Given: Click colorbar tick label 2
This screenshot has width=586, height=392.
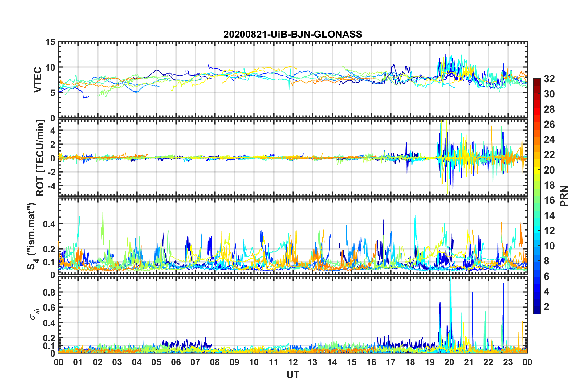Looking at the screenshot, I should [x=547, y=306].
